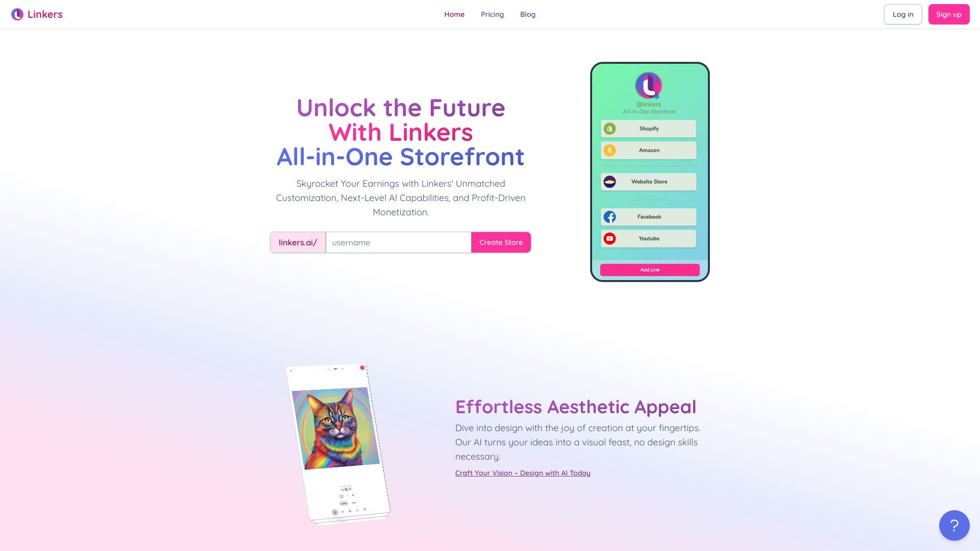The height and width of the screenshot is (551, 980).
Task: Expand the linkers.ai username prefix dropdown
Action: (x=297, y=242)
